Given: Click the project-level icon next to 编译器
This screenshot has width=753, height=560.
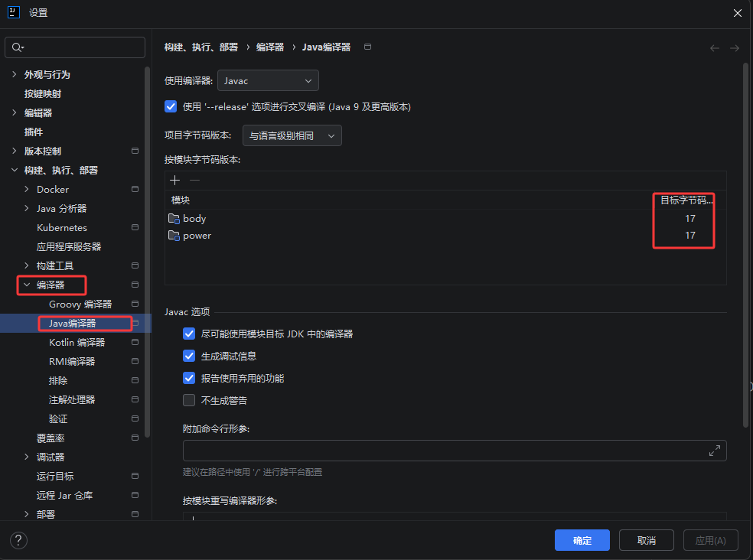Looking at the screenshot, I should click(x=135, y=285).
